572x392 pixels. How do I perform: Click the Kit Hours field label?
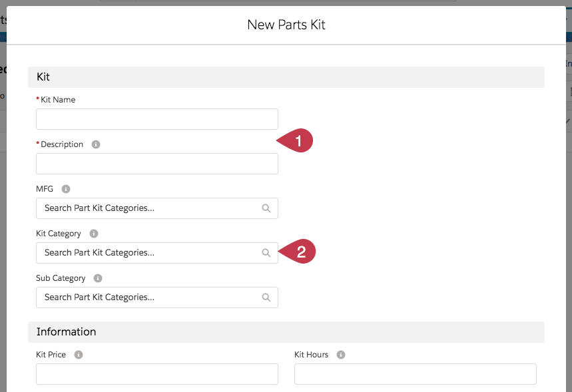click(x=311, y=355)
